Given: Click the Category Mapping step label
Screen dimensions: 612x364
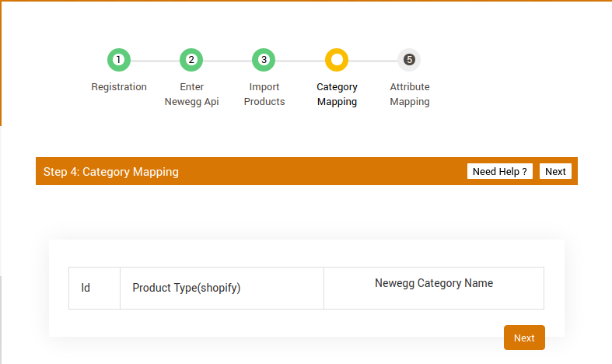Looking at the screenshot, I should (337, 94).
